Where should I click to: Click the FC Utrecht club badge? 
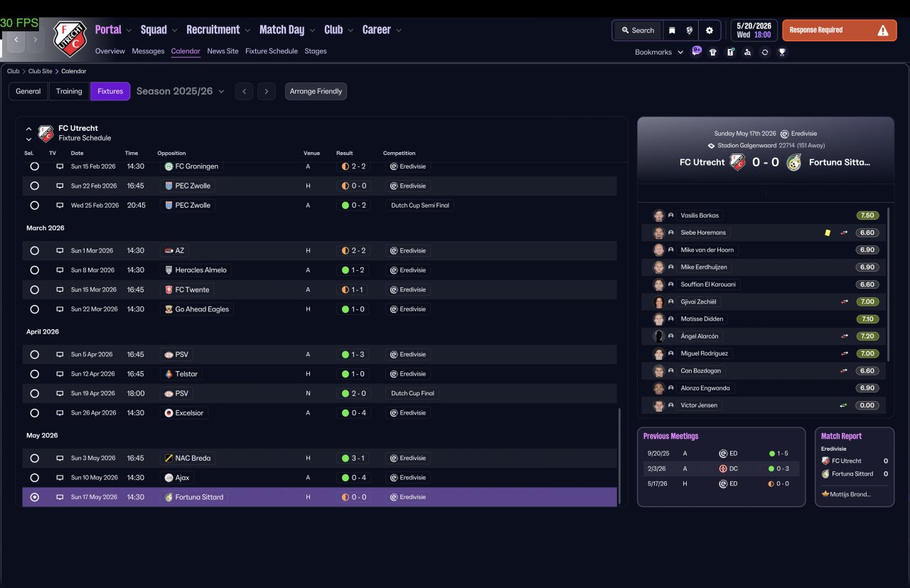point(70,38)
